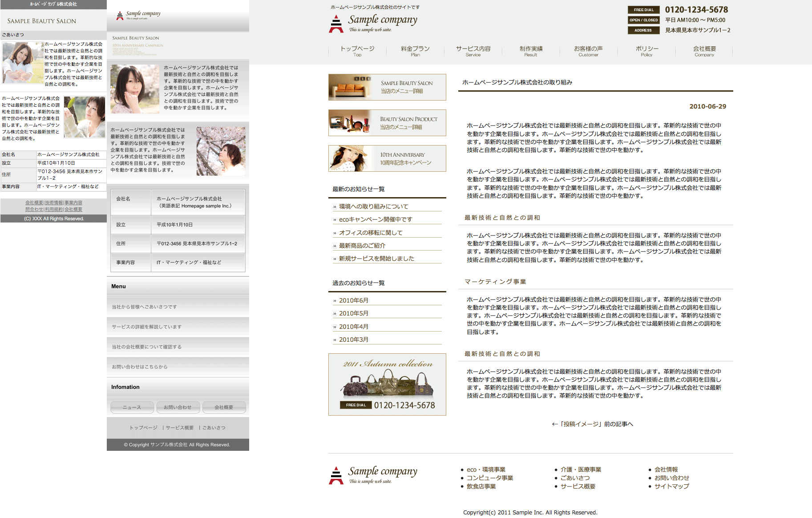Click the Sample company logo in the footer

coord(373,475)
